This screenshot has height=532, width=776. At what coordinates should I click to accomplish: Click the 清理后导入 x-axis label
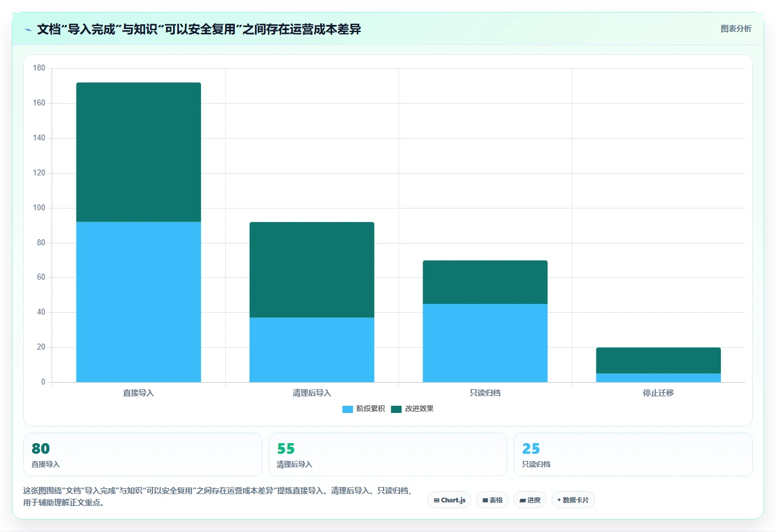312,393
